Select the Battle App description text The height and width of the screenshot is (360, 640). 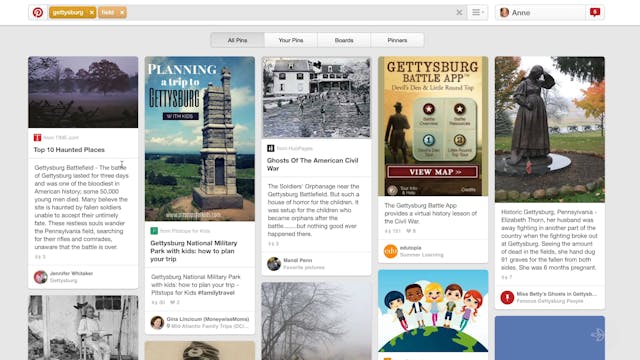tap(431, 213)
